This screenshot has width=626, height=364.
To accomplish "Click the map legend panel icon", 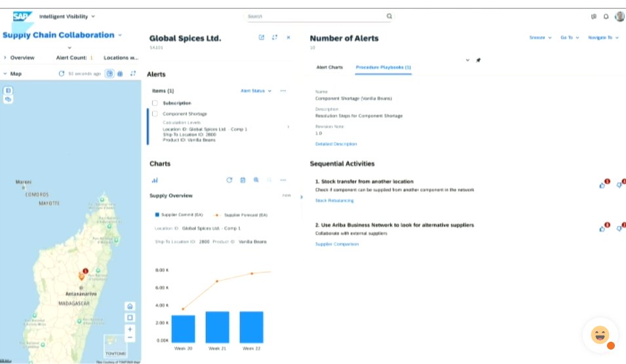I will pos(8,90).
